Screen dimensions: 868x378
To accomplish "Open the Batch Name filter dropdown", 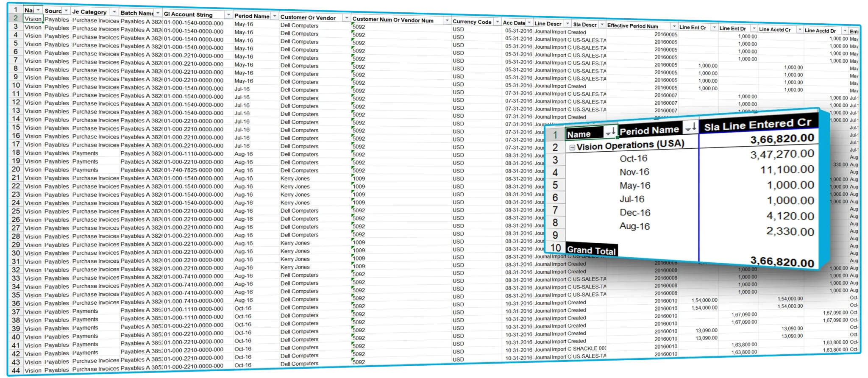I will pyautogui.click(x=158, y=13).
